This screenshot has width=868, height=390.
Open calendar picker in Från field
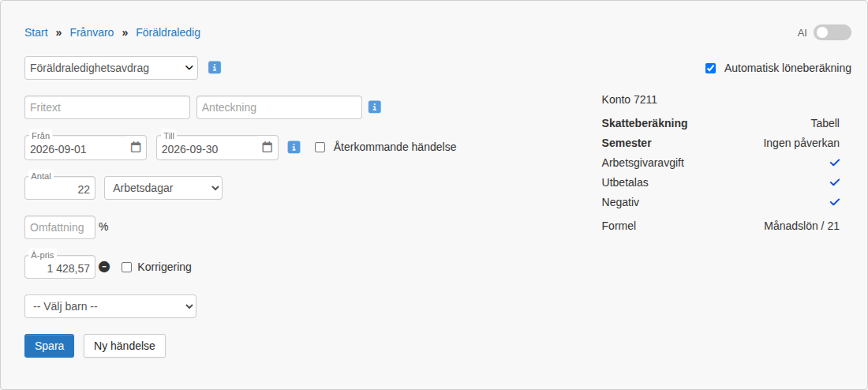click(x=136, y=148)
